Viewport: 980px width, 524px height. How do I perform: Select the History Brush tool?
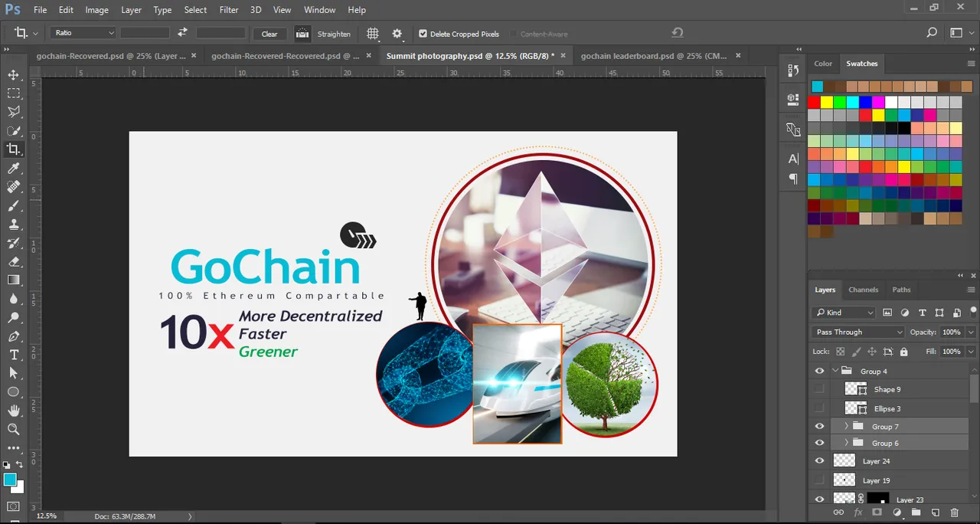[14, 243]
